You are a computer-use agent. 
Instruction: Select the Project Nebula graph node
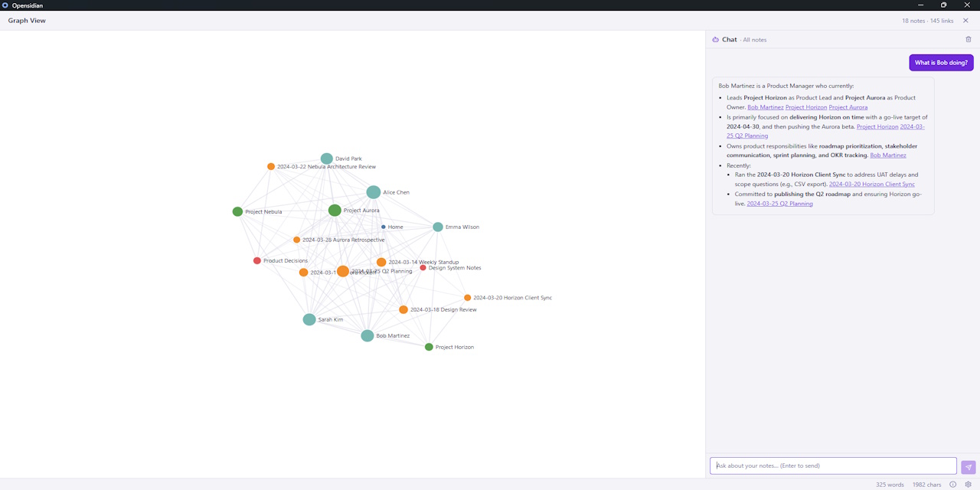coord(237,211)
